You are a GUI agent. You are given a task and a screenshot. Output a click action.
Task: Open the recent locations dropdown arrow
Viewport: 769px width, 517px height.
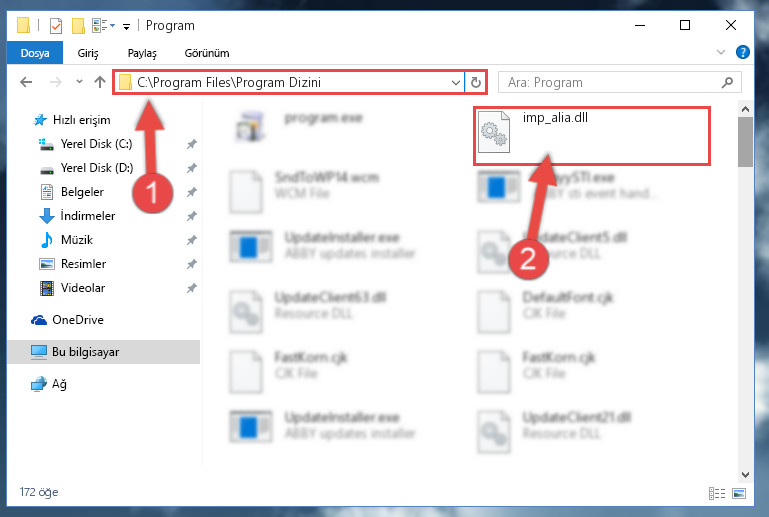(x=79, y=81)
